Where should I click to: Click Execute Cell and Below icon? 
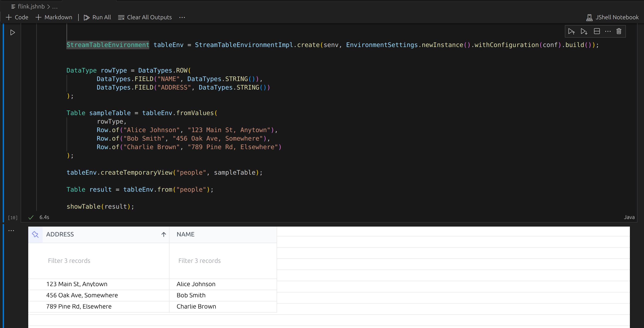pyautogui.click(x=584, y=31)
